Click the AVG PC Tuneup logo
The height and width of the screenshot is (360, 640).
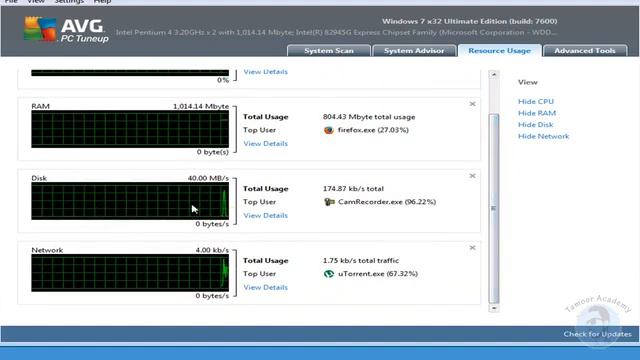point(66,29)
